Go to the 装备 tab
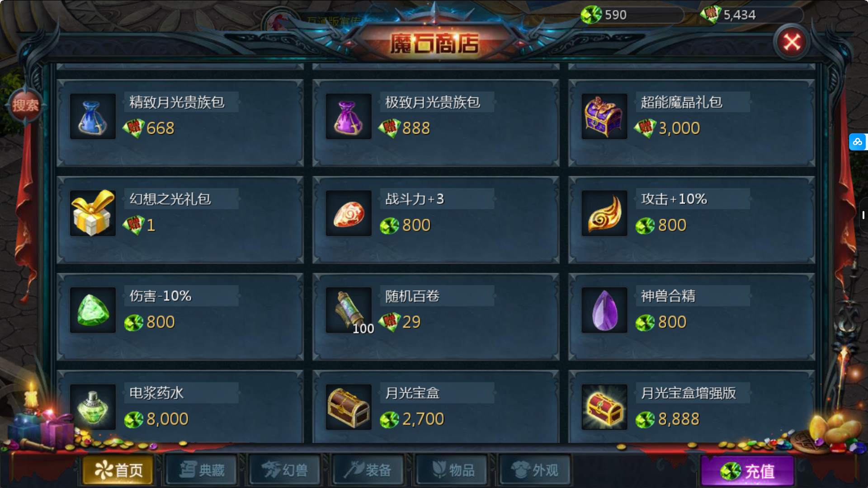 [368, 470]
